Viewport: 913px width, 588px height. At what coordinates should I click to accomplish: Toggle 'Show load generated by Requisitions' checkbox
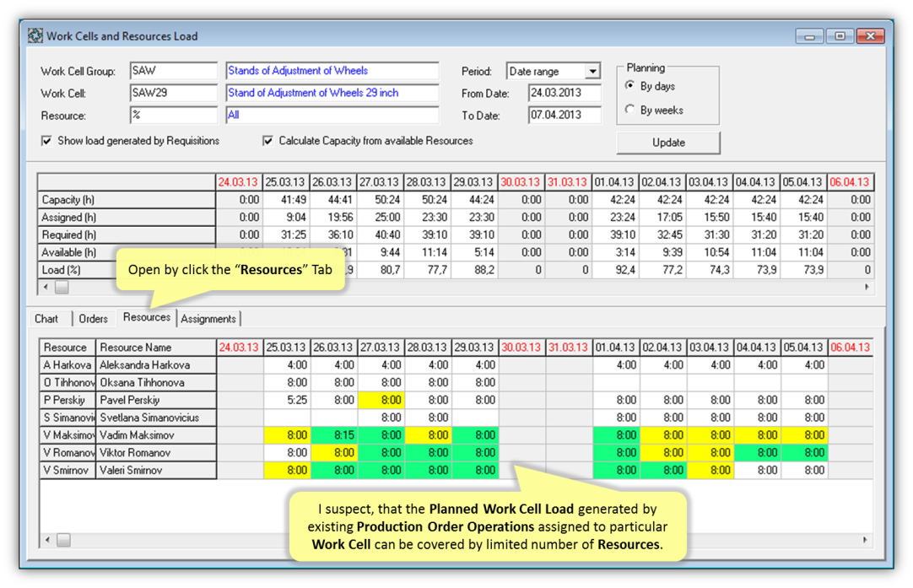[46, 141]
